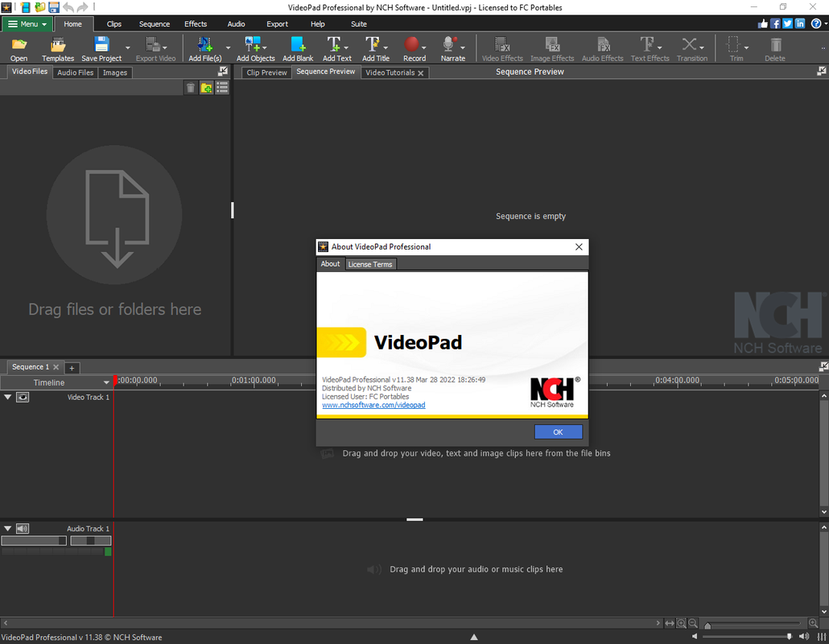The height and width of the screenshot is (644, 829).
Task: Click the zoom to fit timeline icon
Action: coord(670,623)
